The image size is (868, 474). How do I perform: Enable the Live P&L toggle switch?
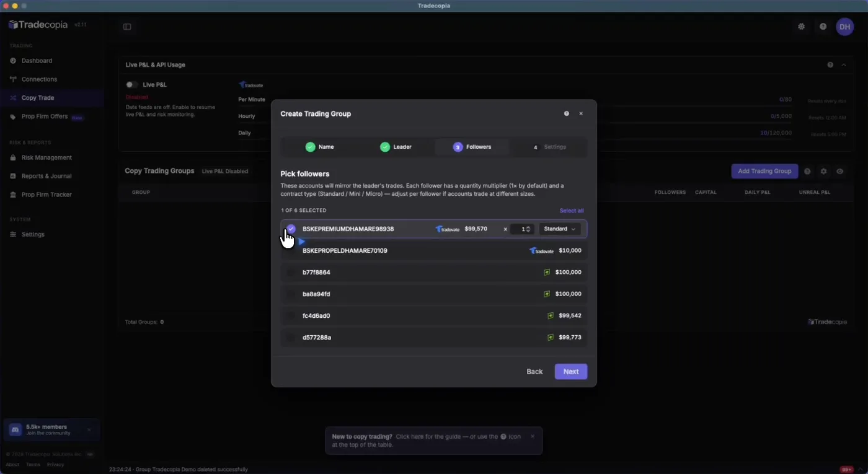coord(131,85)
